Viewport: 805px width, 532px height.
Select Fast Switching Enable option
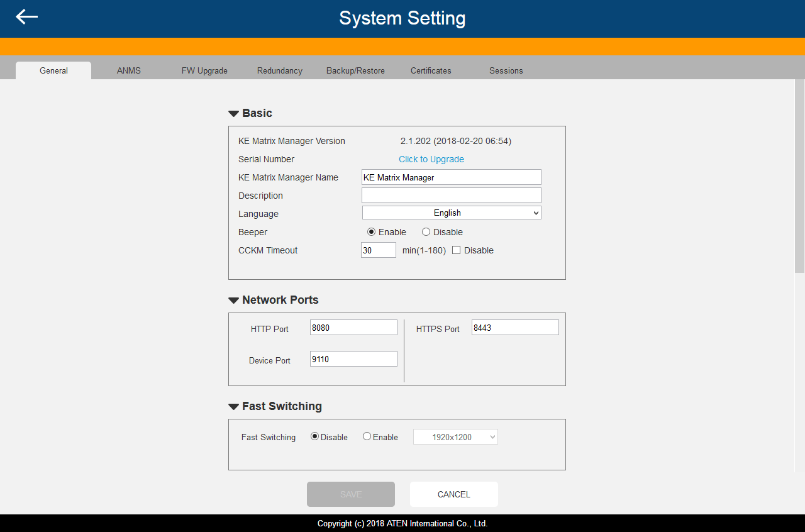[367, 436]
